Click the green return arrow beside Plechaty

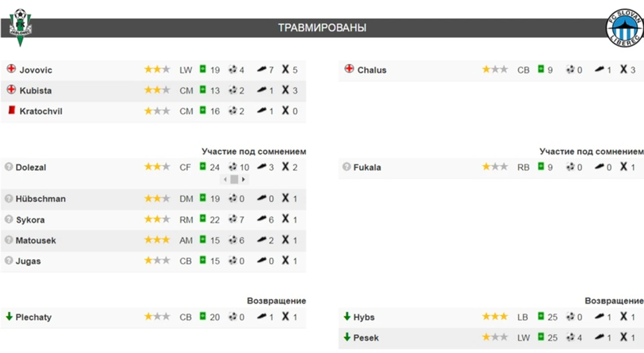(x=9, y=316)
